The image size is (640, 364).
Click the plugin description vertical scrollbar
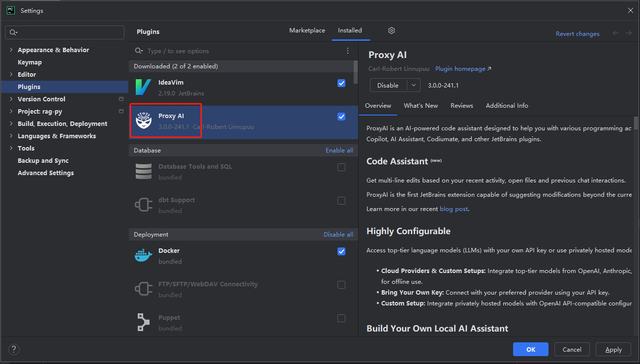636,122
